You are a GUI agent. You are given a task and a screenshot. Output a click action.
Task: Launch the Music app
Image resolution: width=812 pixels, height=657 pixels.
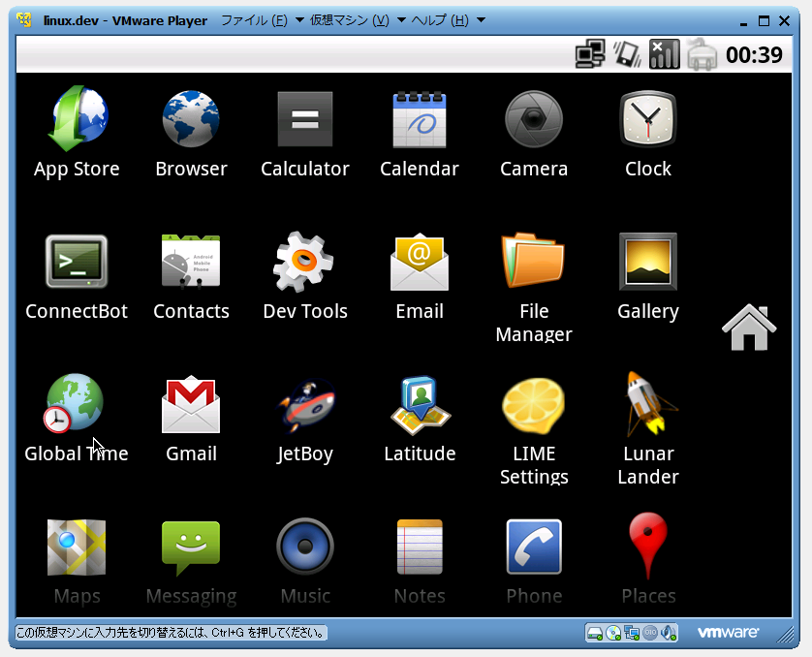(305, 547)
